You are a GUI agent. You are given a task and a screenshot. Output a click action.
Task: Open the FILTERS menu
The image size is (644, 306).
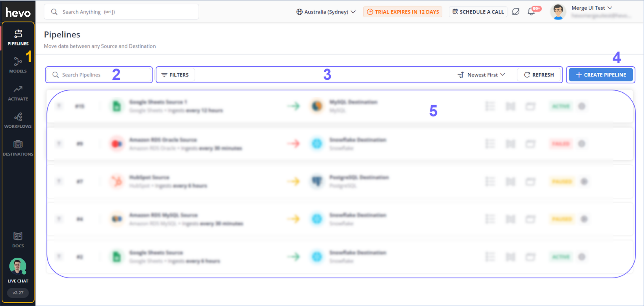pos(175,74)
